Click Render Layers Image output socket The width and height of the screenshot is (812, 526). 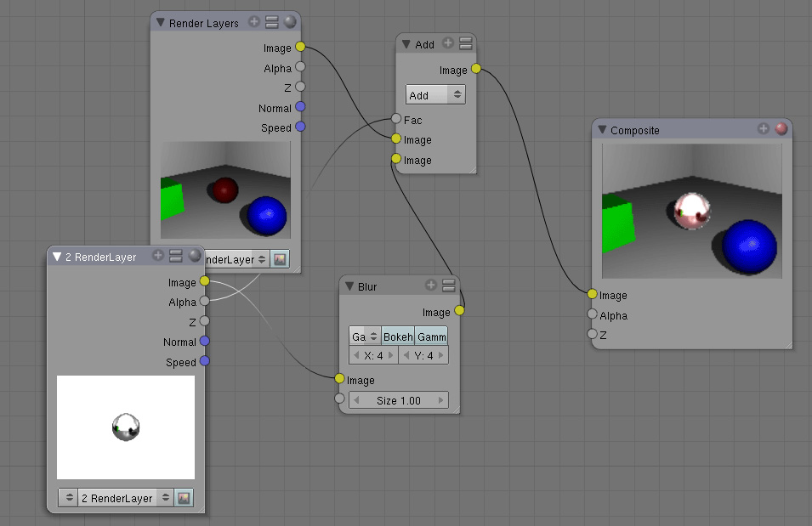(x=300, y=47)
